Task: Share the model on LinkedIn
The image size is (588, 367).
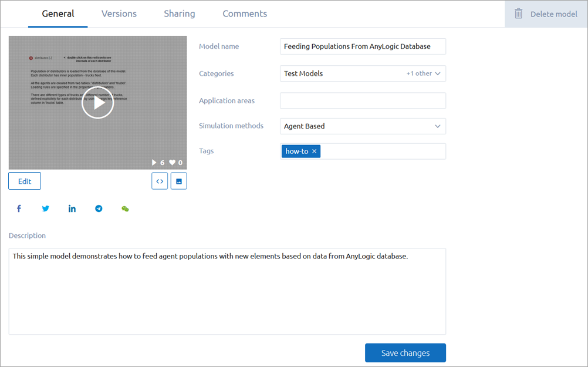Action: click(x=72, y=208)
